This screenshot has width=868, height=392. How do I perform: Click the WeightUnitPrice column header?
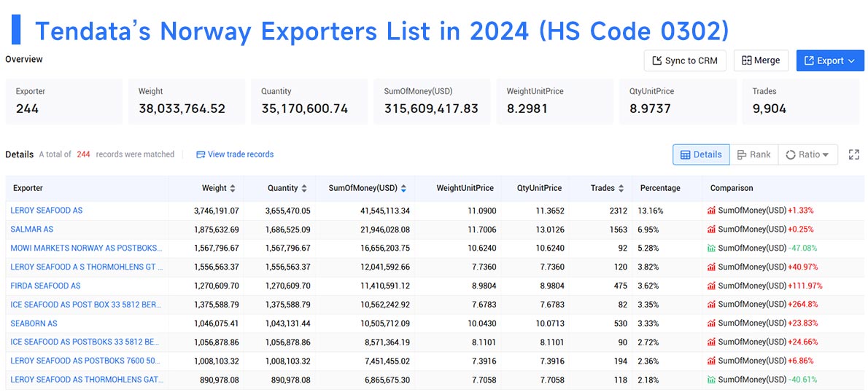click(465, 188)
